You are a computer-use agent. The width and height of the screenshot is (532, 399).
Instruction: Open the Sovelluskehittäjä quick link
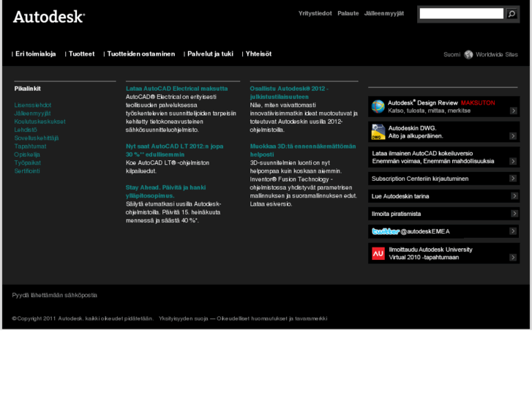tap(37, 138)
